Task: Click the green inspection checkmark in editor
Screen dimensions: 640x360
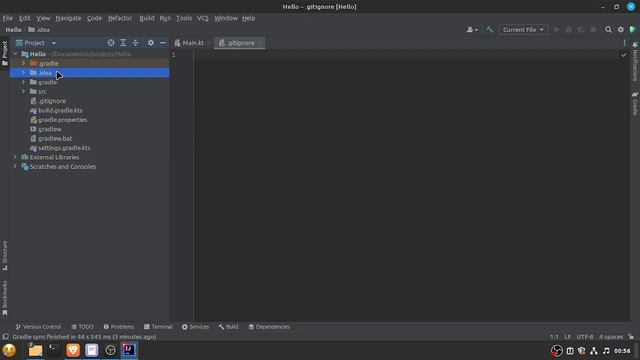Action: click(624, 55)
